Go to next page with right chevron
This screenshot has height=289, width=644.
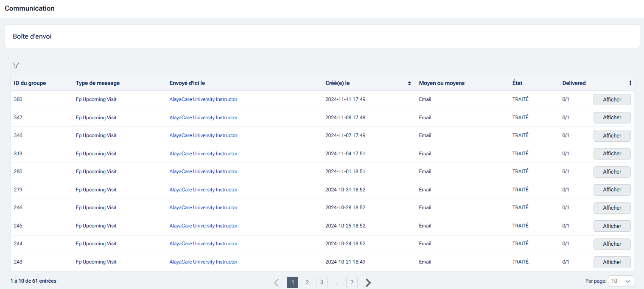coord(368,283)
